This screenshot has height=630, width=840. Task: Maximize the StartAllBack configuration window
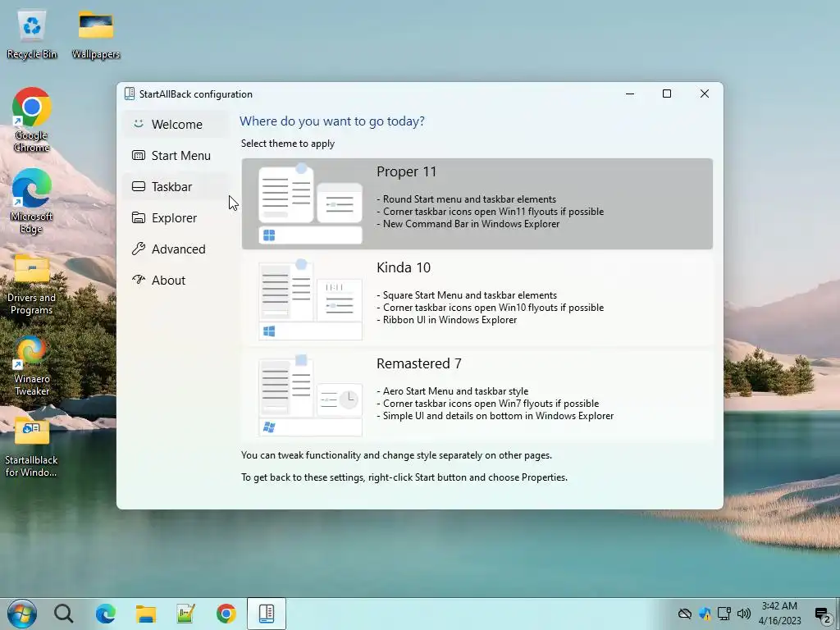click(x=667, y=94)
